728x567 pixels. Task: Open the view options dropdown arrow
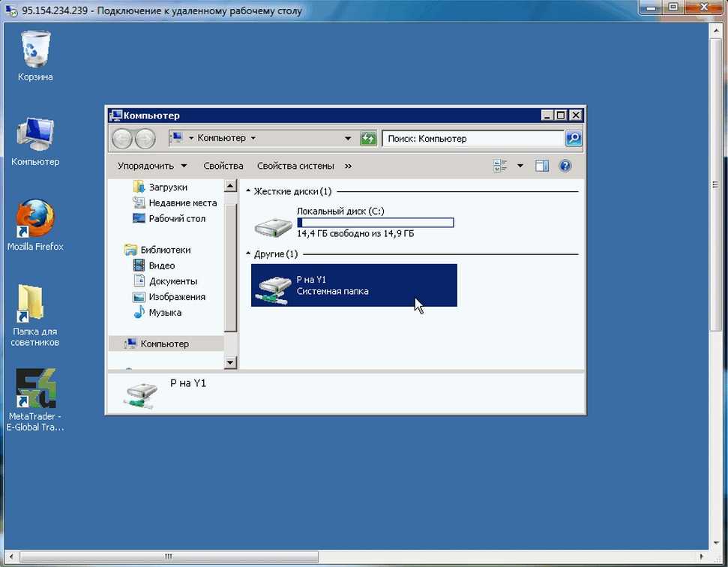[520, 166]
